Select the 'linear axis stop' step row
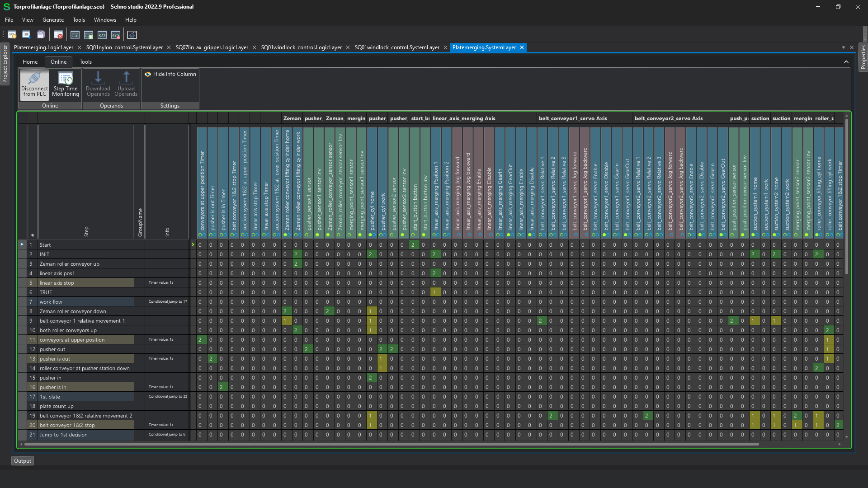The width and height of the screenshot is (868, 488). pyautogui.click(x=86, y=283)
